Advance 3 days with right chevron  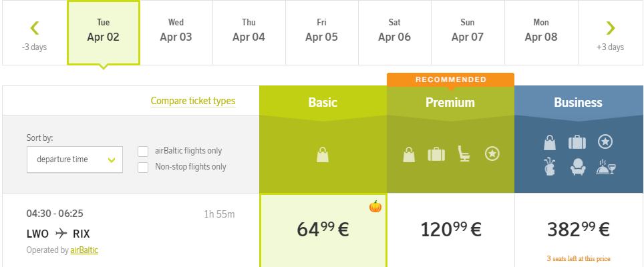coord(610,33)
